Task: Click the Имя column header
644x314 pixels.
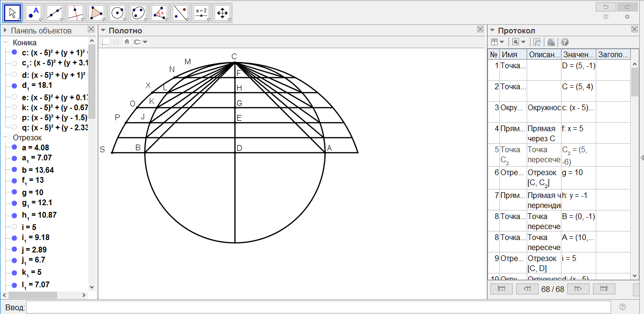Action: (512, 55)
